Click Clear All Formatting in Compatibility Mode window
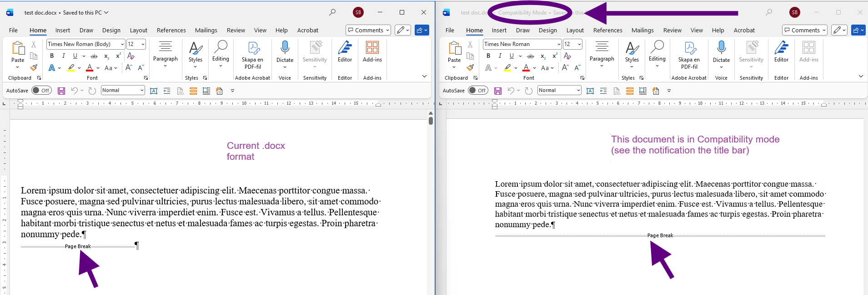 pos(567,56)
